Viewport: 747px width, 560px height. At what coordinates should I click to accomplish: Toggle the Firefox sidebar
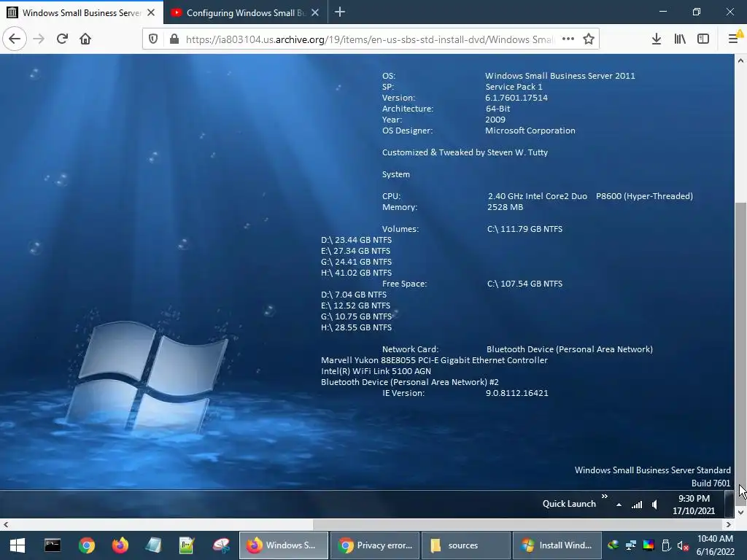pos(703,39)
